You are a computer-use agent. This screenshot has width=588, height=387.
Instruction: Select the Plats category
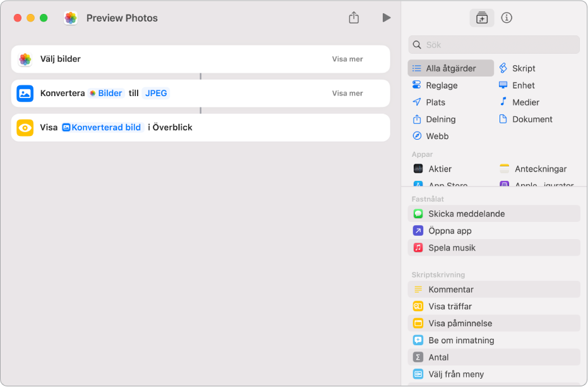(429, 102)
